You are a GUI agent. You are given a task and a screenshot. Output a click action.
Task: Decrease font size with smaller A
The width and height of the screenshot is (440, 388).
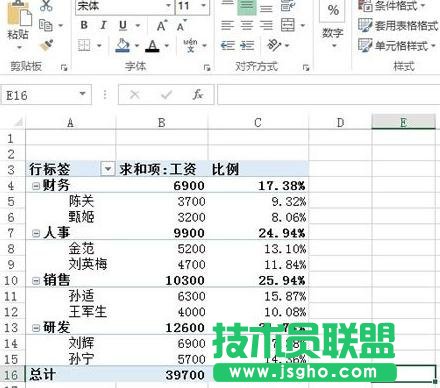click(182, 26)
